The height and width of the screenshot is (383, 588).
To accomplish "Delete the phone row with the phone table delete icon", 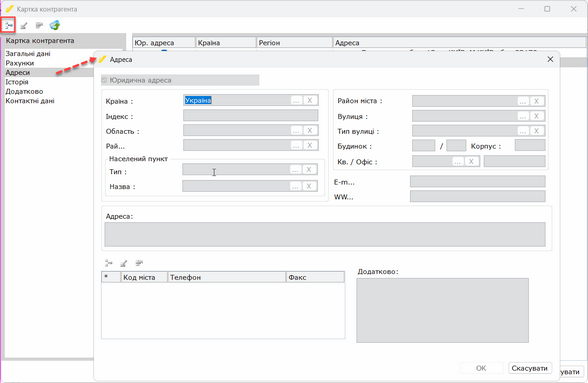I will click(x=139, y=263).
